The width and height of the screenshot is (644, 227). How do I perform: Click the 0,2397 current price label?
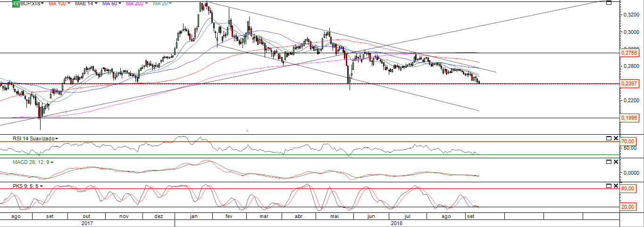tap(630, 83)
